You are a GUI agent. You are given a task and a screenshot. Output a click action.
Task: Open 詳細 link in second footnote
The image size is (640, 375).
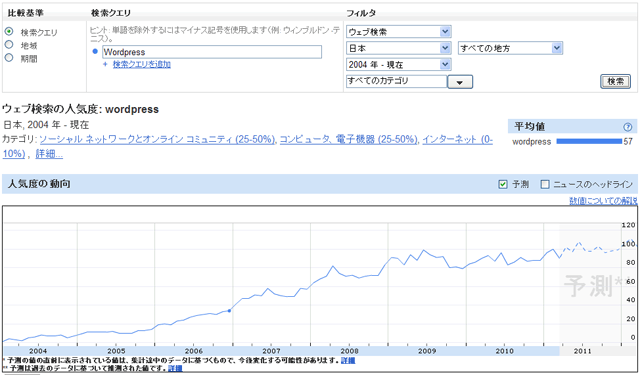coord(175,368)
